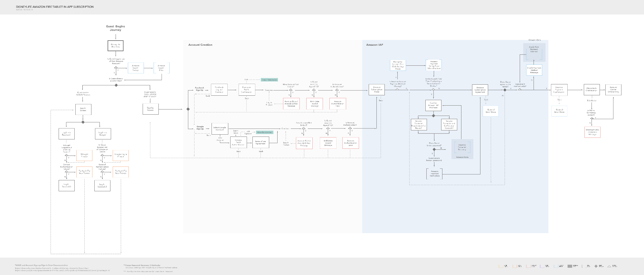Select Require Password Requirement for Future box
644x275 pixels.
[x=419, y=125]
